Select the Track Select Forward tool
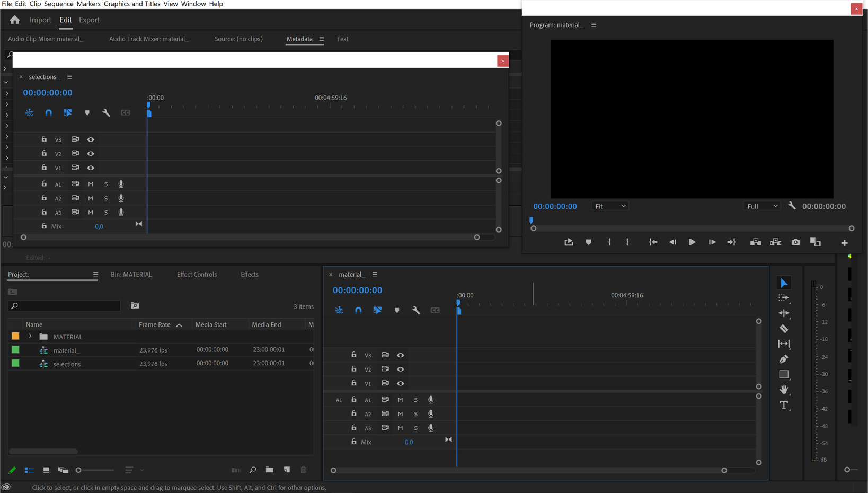 [x=784, y=297]
